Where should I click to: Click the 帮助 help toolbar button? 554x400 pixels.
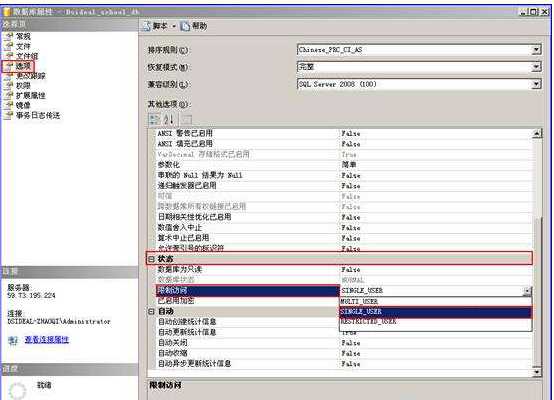point(194,26)
